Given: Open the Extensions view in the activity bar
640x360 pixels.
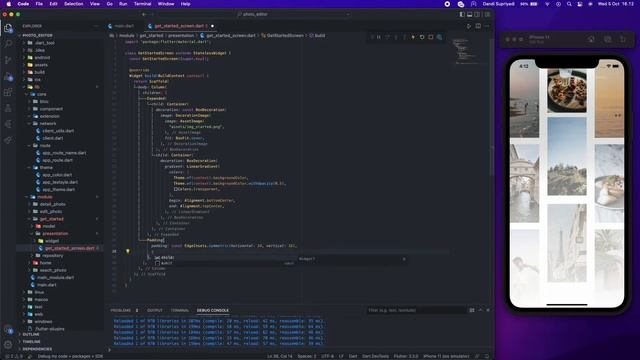Looking at the screenshot, I should (8, 92).
